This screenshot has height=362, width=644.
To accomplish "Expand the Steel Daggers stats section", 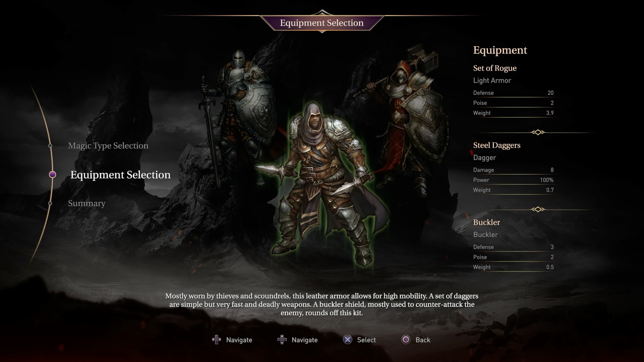I will click(x=497, y=145).
